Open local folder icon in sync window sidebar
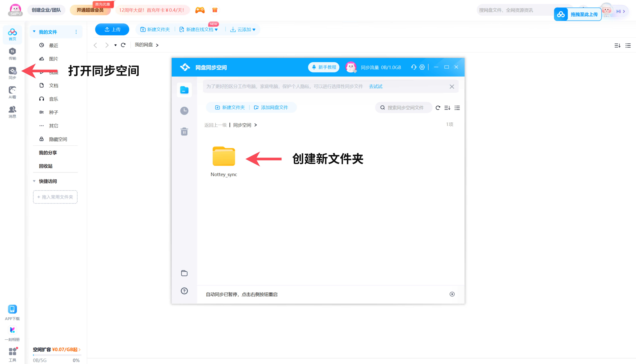The image size is (636, 364). click(184, 273)
